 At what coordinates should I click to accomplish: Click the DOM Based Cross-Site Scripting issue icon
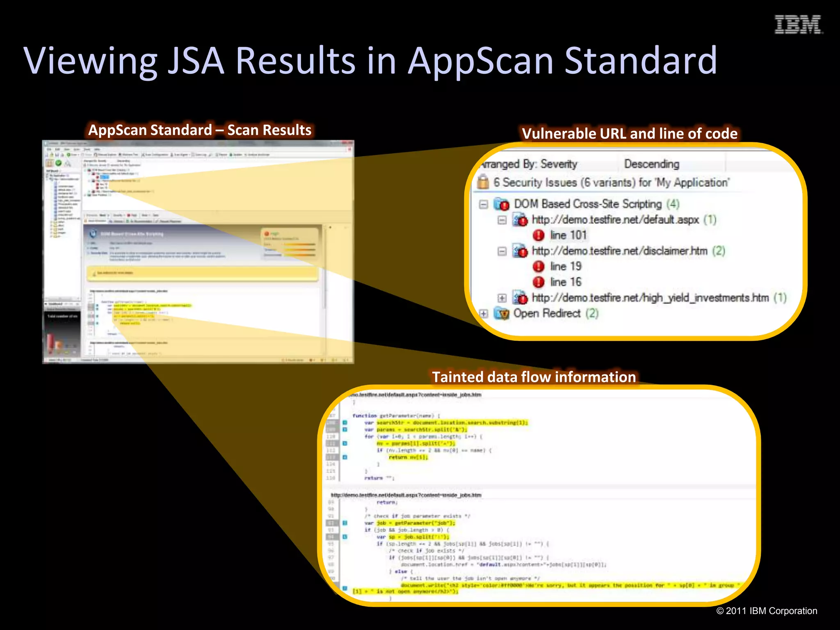click(x=501, y=204)
